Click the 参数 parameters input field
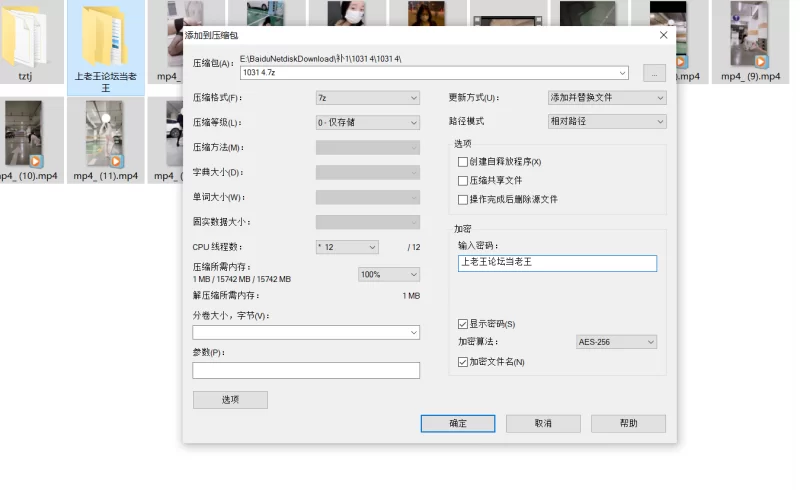This screenshot has height=490, width=800. click(x=306, y=371)
